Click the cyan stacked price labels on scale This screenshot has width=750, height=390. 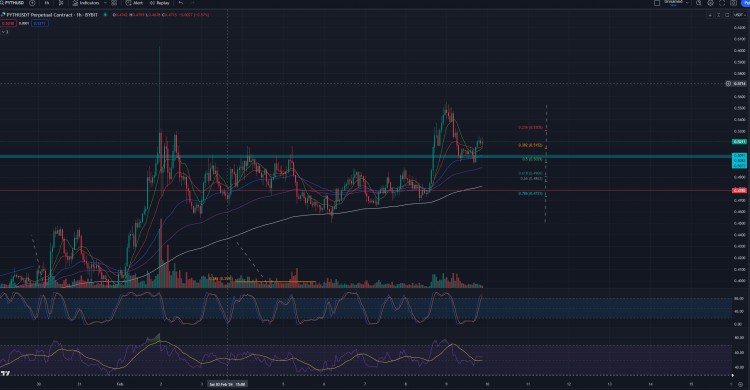click(739, 160)
